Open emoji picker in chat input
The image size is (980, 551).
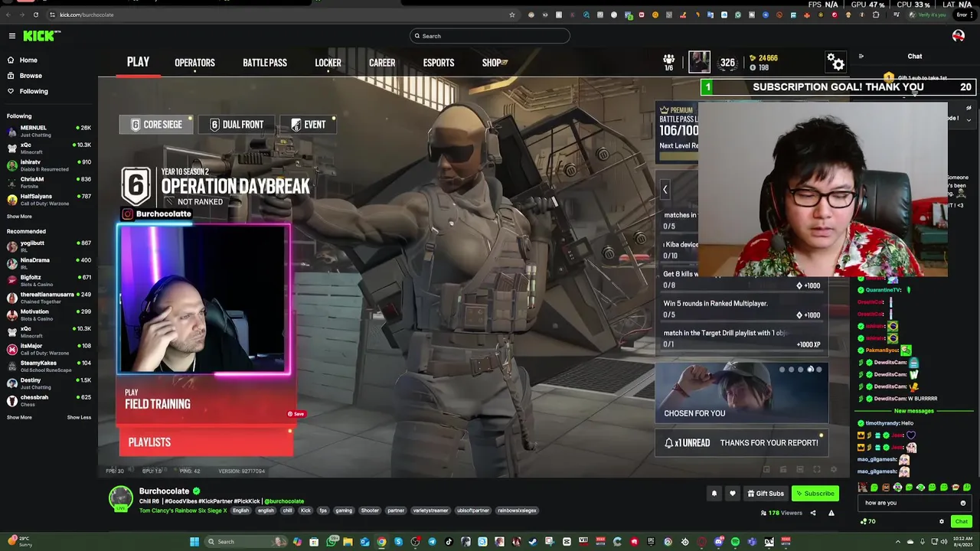tap(962, 503)
